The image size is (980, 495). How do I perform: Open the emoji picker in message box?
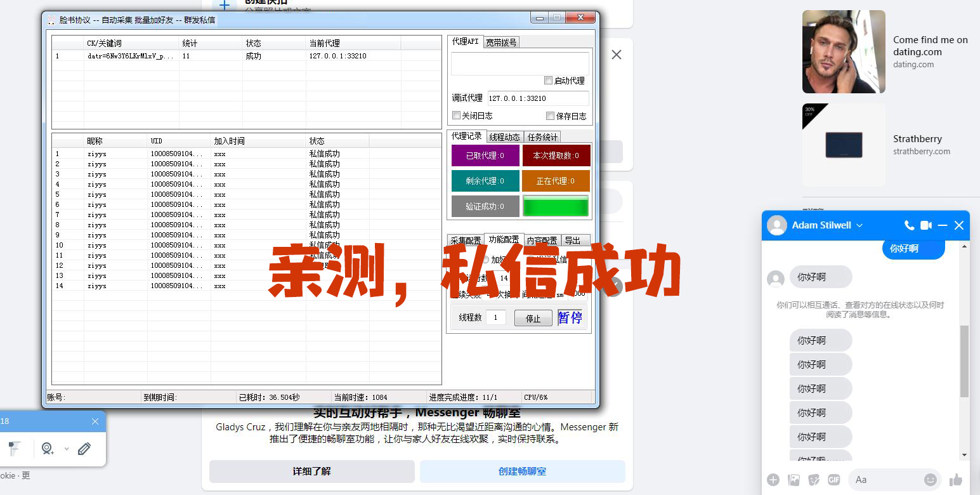coord(931,480)
